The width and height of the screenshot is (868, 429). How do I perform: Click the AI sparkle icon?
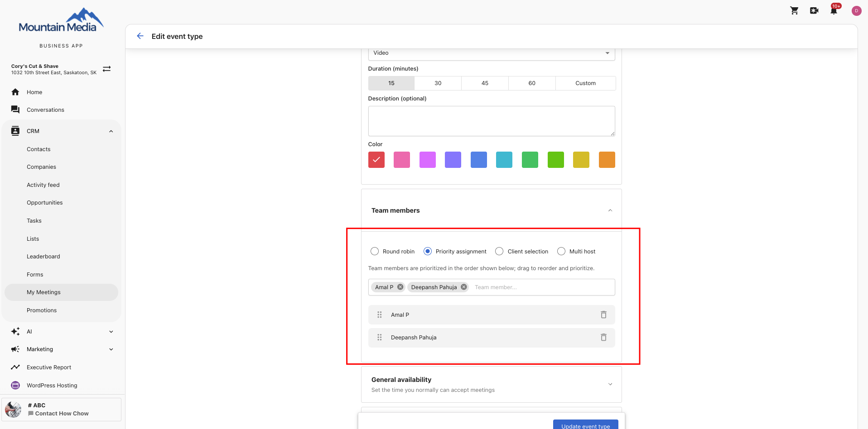pos(15,331)
